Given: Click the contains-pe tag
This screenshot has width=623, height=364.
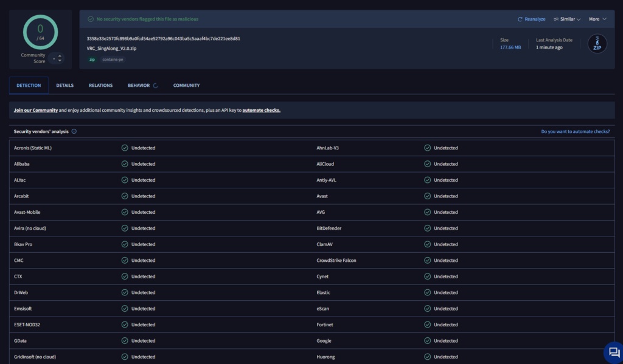Looking at the screenshot, I should (x=113, y=60).
